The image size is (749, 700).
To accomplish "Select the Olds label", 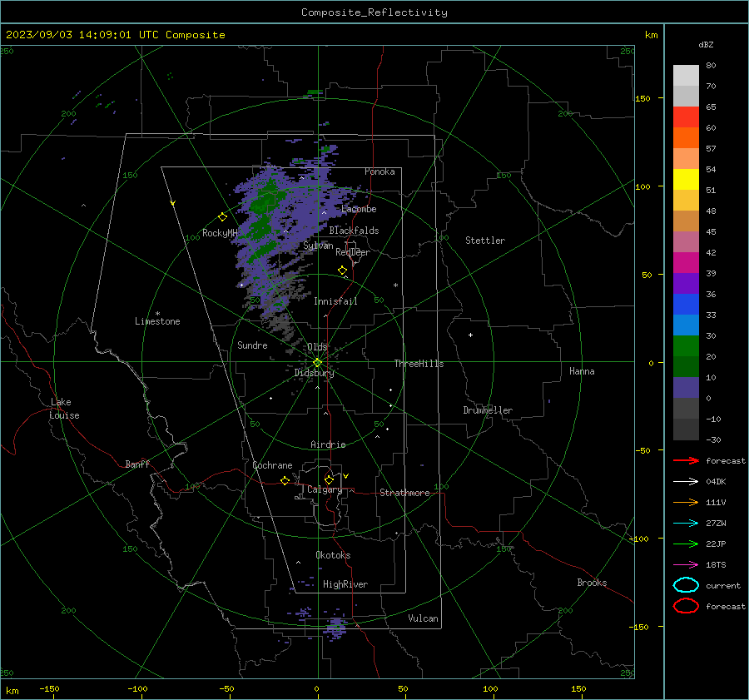I will 317,347.
